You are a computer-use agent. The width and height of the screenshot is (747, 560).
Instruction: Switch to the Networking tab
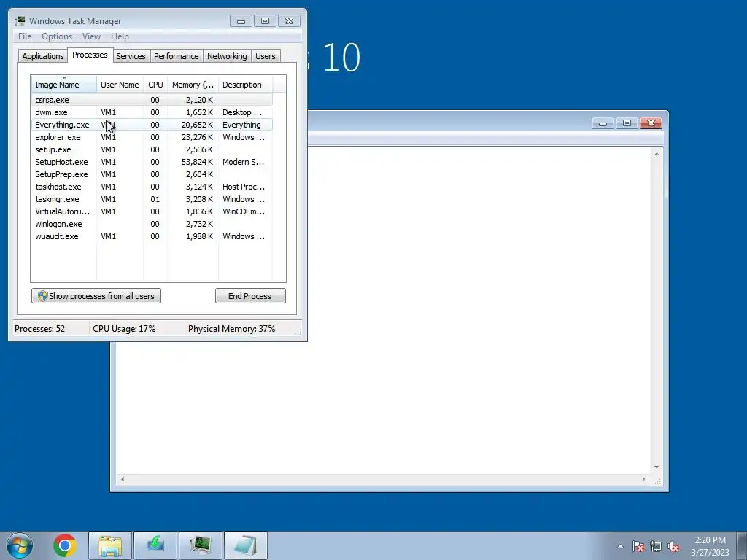pyautogui.click(x=227, y=56)
